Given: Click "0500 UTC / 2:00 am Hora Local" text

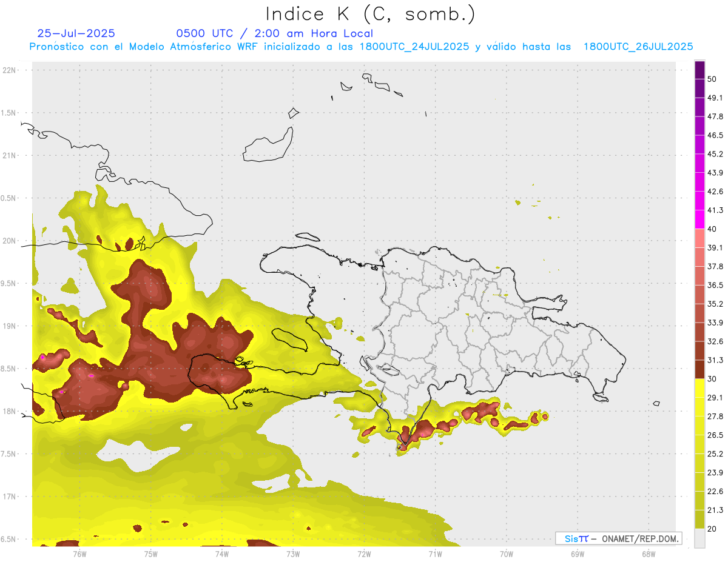Looking at the screenshot, I should click(x=275, y=33).
